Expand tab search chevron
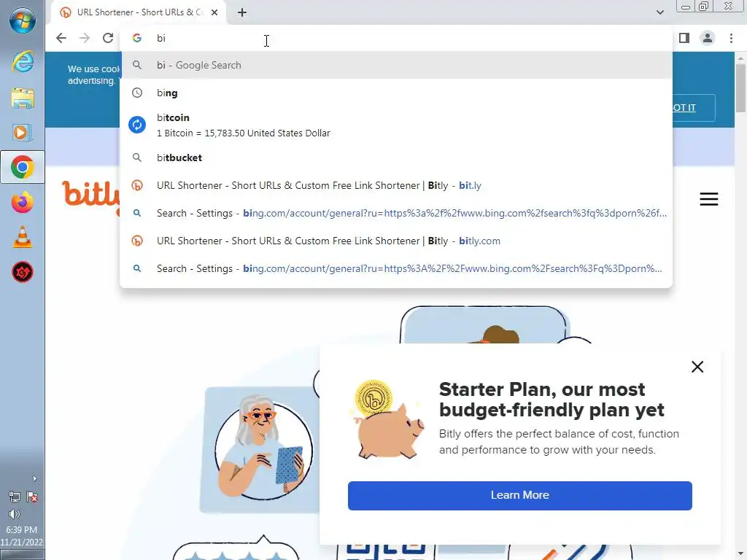The image size is (747, 560). point(659,12)
